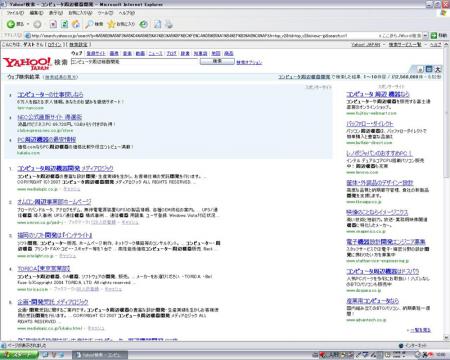Open the お気に入り (Favorites) menu
The height and width of the screenshot is (360, 450).
click(x=80, y=13)
